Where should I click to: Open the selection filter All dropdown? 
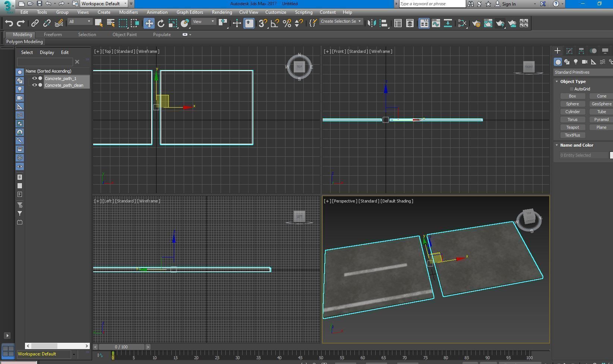pos(80,22)
